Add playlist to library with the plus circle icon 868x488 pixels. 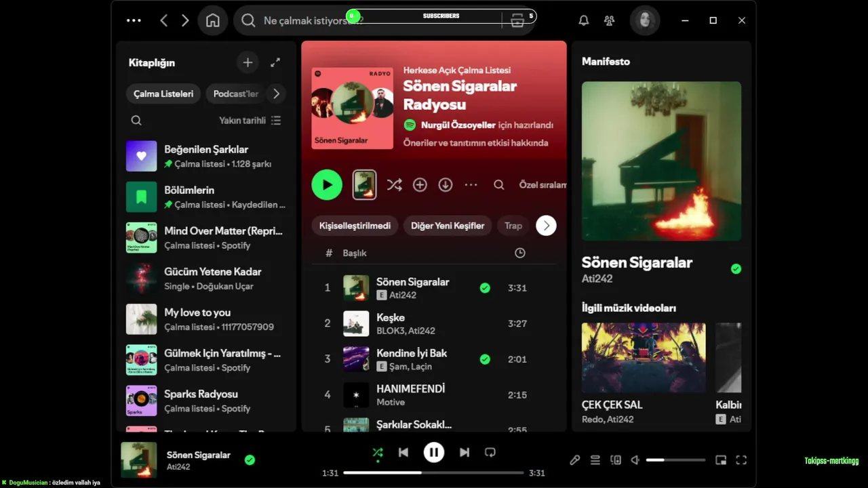coord(420,184)
